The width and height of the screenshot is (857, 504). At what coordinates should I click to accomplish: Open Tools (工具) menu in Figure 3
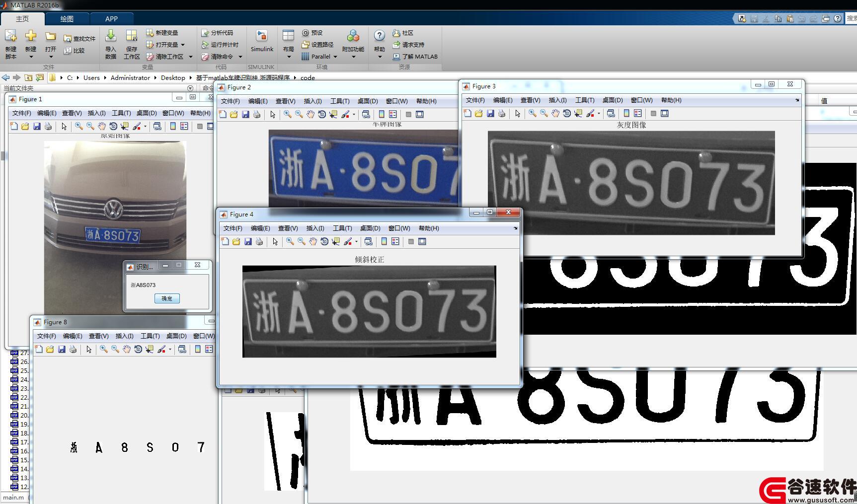point(584,100)
